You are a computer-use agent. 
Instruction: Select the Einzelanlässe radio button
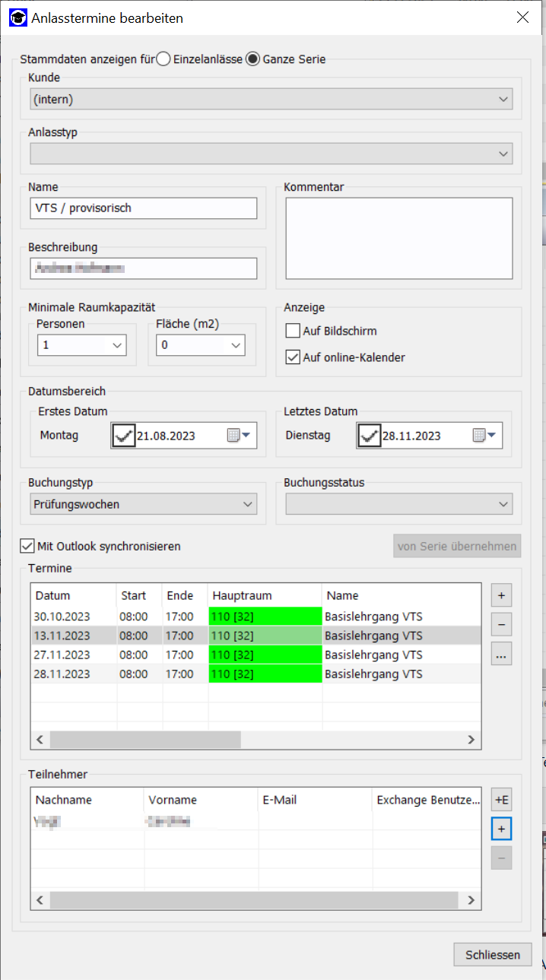163,59
